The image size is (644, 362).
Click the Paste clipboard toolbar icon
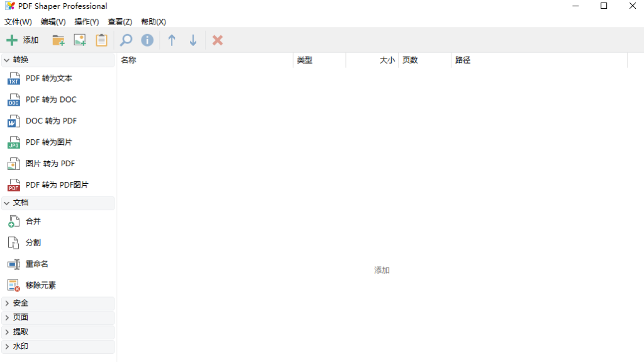pos(101,40)
